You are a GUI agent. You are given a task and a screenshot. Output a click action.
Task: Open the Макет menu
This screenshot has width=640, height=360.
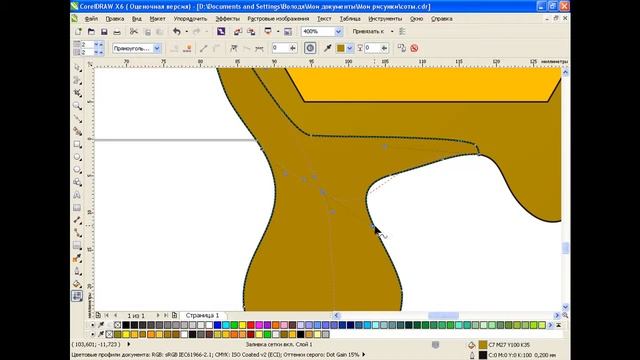click(157, 19)
